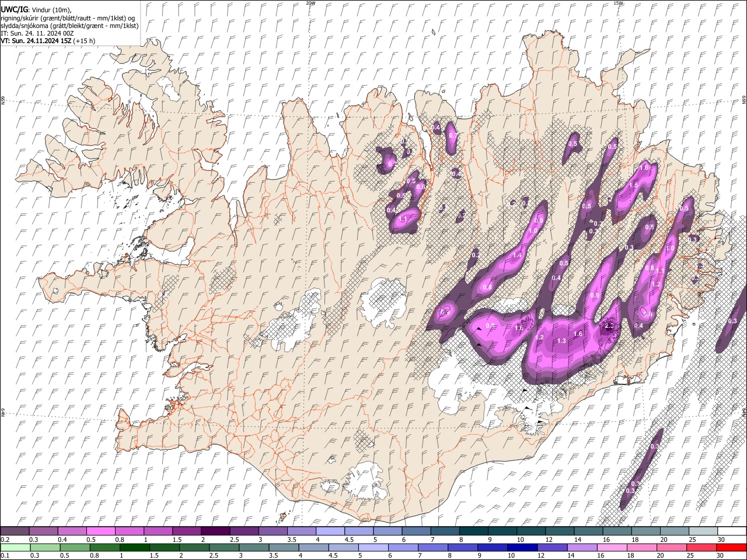Click the 'UWC/IG' title text
747x560 pixels.
point(14,10)
